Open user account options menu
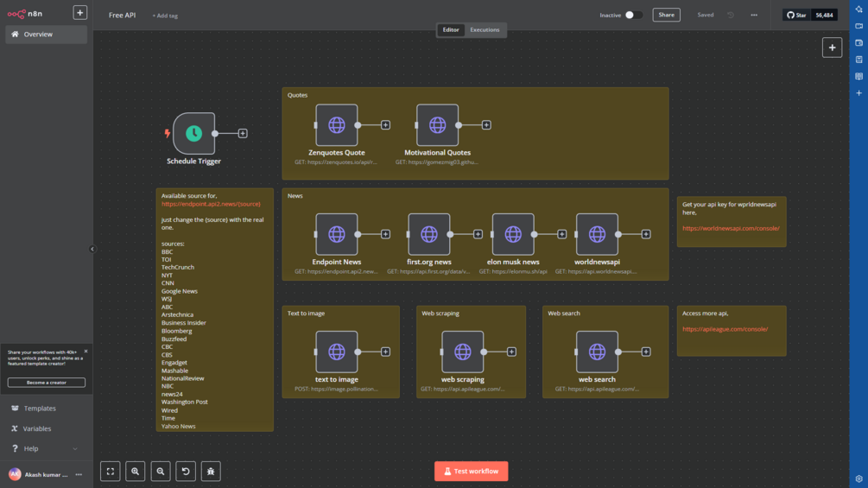Viewport: 868px width, 488px height. [x=79, y=475]
